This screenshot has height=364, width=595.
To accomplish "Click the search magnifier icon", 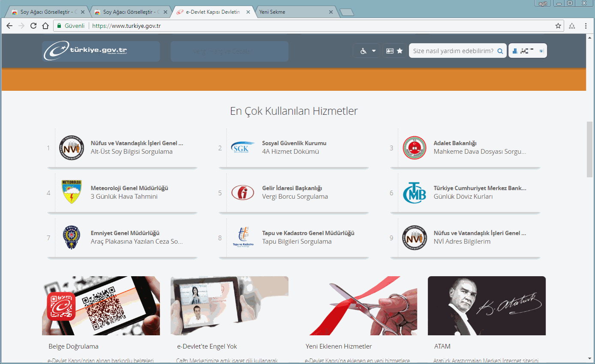I will coord(500,51).
